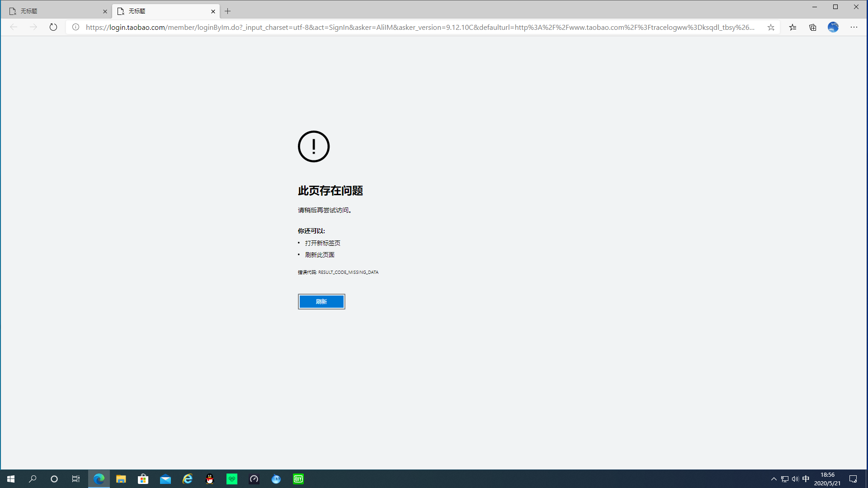Open the Mail app taskbar icon
Viewport: 868px width, 488px height.
(x=165, y=479)
